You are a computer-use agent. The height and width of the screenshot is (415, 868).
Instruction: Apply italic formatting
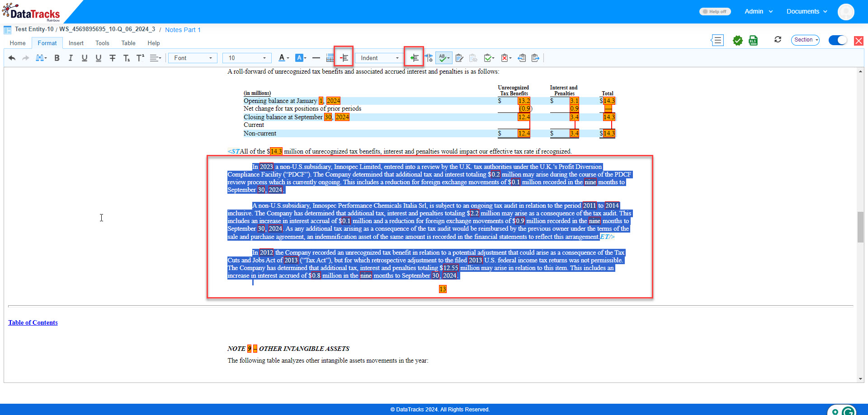tap(71, 58)
